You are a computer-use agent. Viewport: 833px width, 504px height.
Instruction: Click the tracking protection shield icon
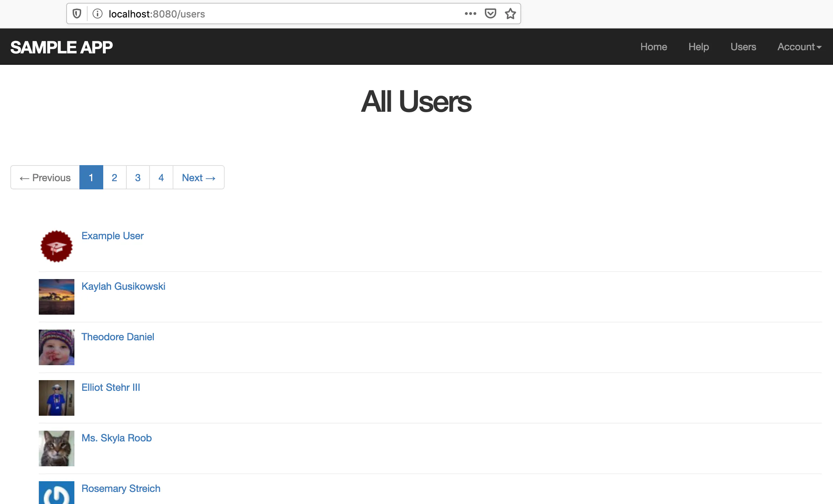click(77, 14)
